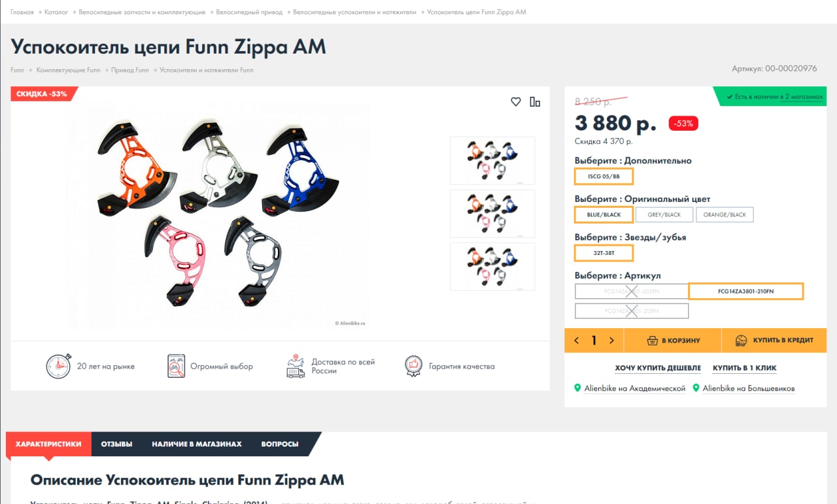The image size is (837, 504).
Task: Click the delivery truck icon
Action: (296, 366)
